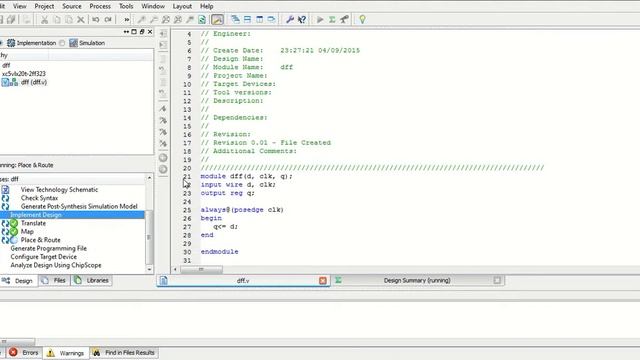This screenshot has width=640, height=360.
Task: Show the Warnings tab
Action: (x=66, y=353)
